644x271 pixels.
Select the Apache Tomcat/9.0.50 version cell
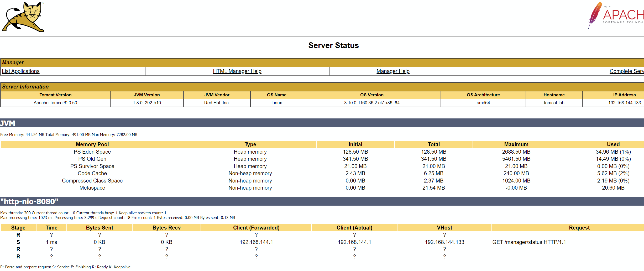55,103
